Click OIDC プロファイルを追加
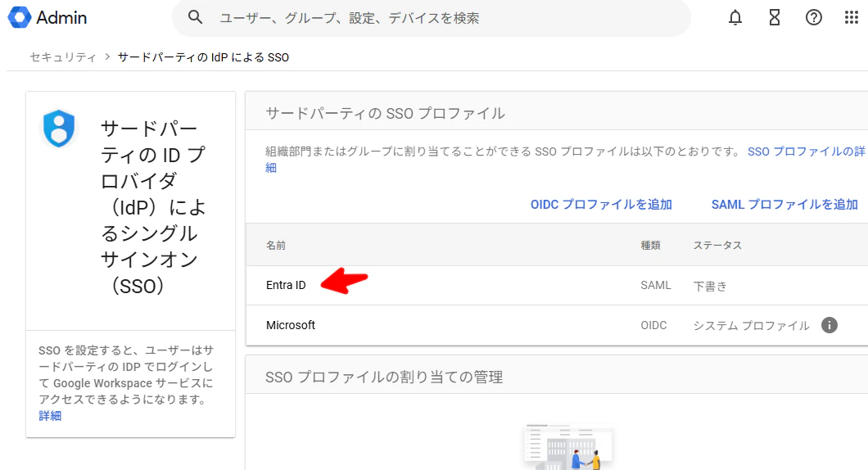 (x=601, y=205)
